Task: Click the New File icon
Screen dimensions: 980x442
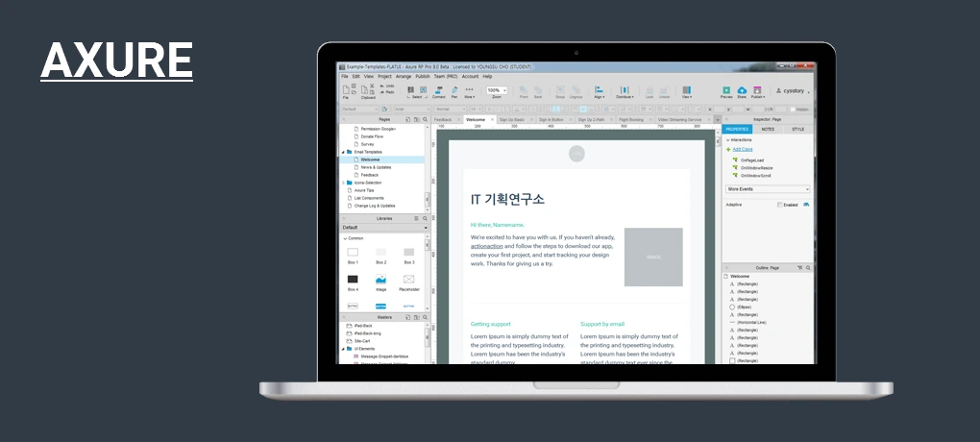Action: pos(346,90)
